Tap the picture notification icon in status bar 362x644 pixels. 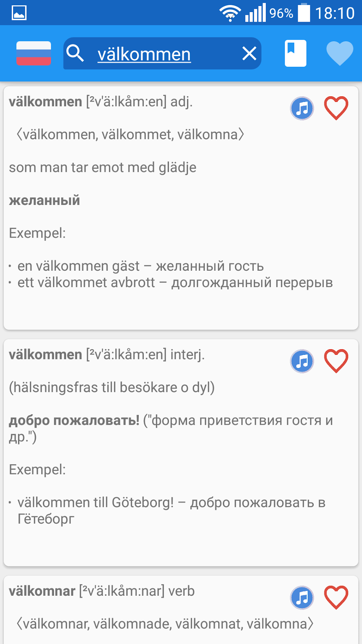pyautogui.click(x=19, y=13)
